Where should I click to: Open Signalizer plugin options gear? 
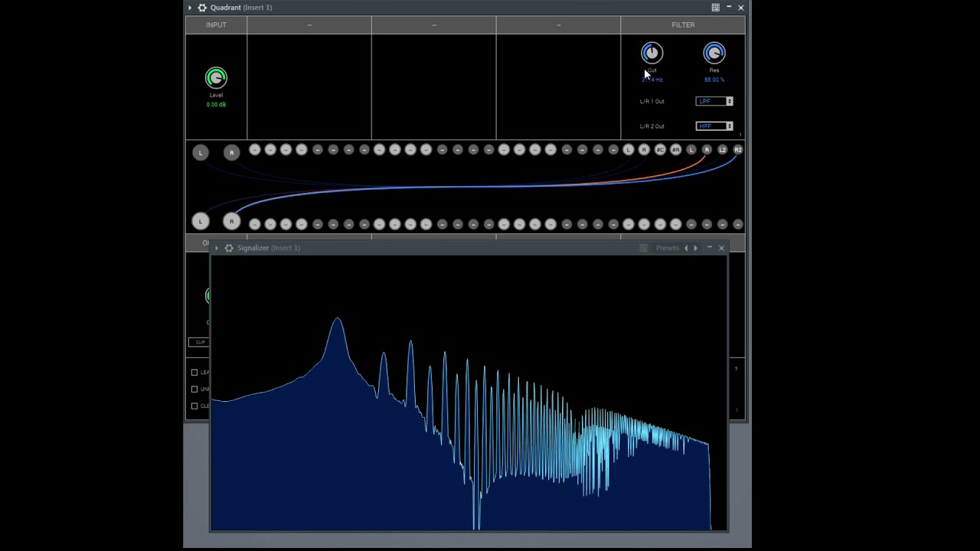coord(229,248)
